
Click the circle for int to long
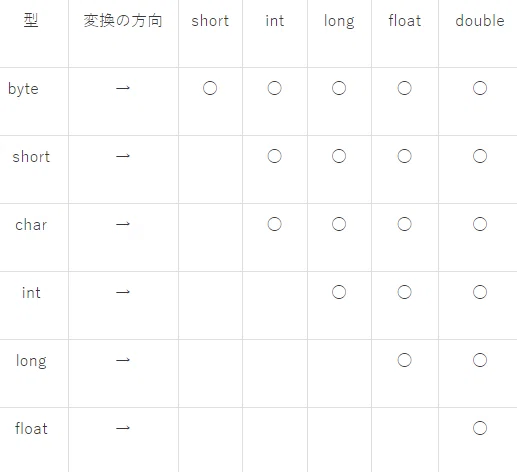[x=339, y=292]
